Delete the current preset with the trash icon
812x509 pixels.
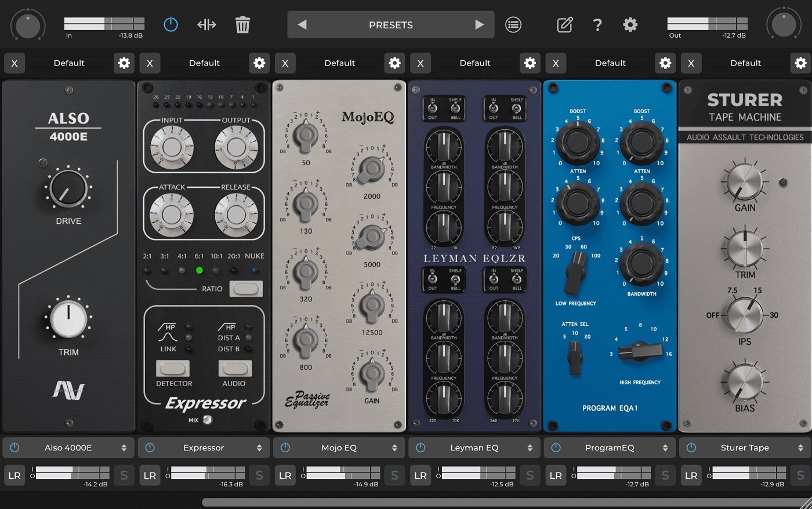[x=242, y=24]
